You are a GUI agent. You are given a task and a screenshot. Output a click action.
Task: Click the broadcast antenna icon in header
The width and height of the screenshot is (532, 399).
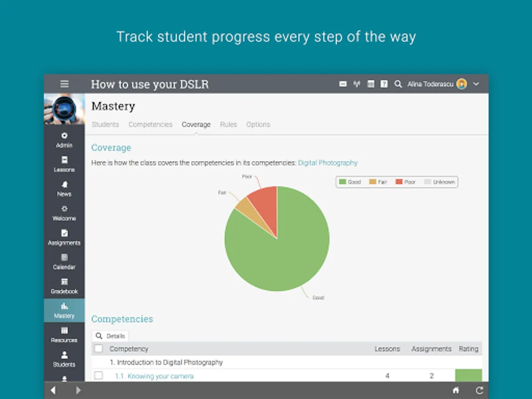pyautogui.click(x=357, y=84)
